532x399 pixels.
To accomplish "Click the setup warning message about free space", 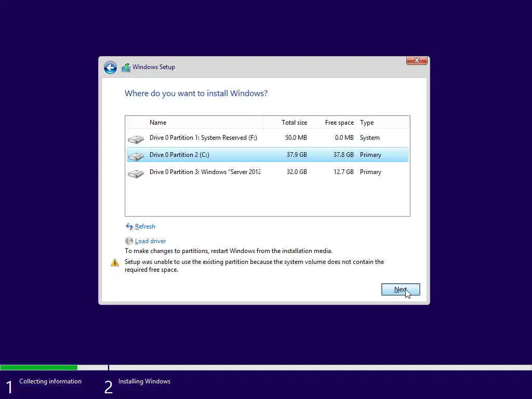I will click(x=254, y=265).
